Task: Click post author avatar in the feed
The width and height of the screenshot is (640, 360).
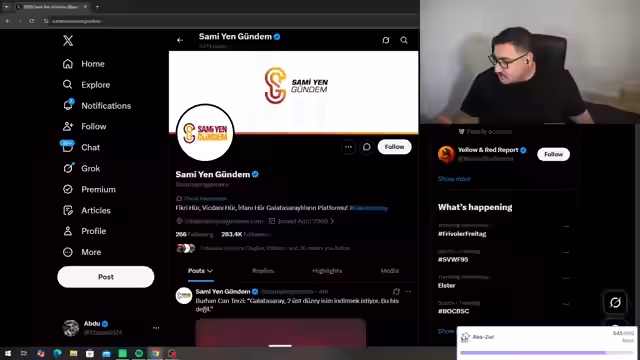Action: click(184, 296)
